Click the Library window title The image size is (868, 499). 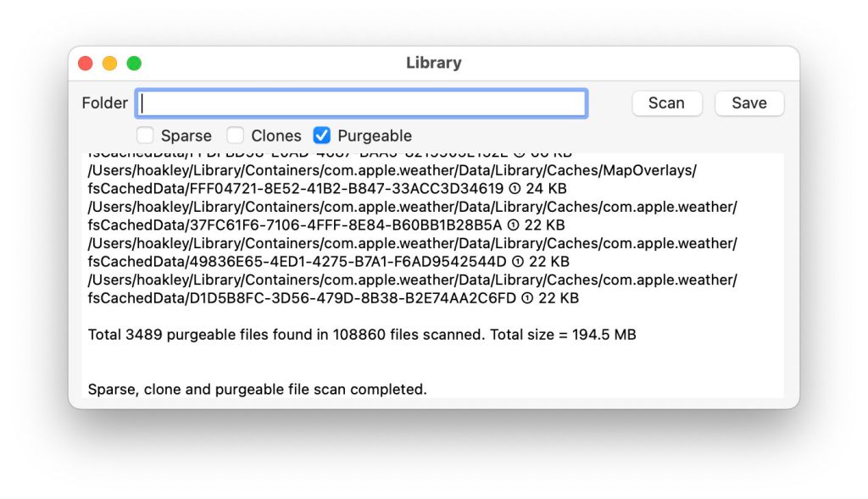433,64
